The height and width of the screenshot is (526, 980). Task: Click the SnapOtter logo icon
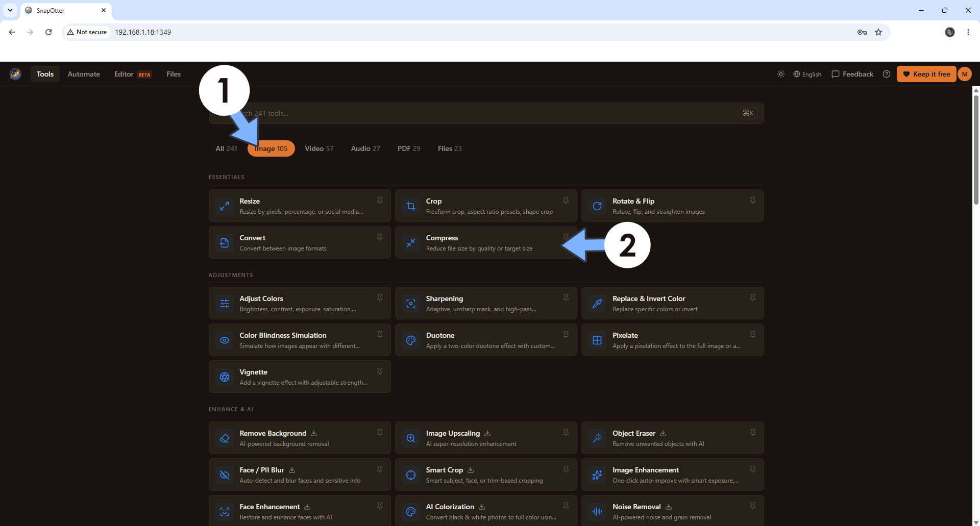click(15, 74)
